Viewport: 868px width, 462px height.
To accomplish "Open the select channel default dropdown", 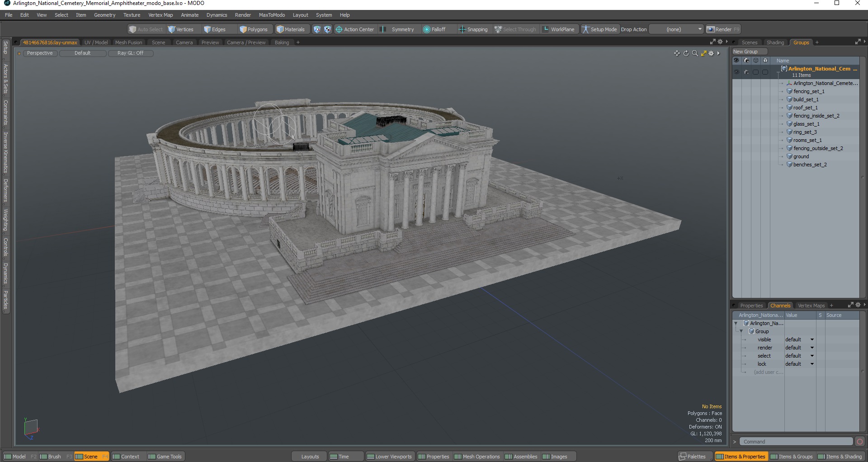I will click(799, 356).
